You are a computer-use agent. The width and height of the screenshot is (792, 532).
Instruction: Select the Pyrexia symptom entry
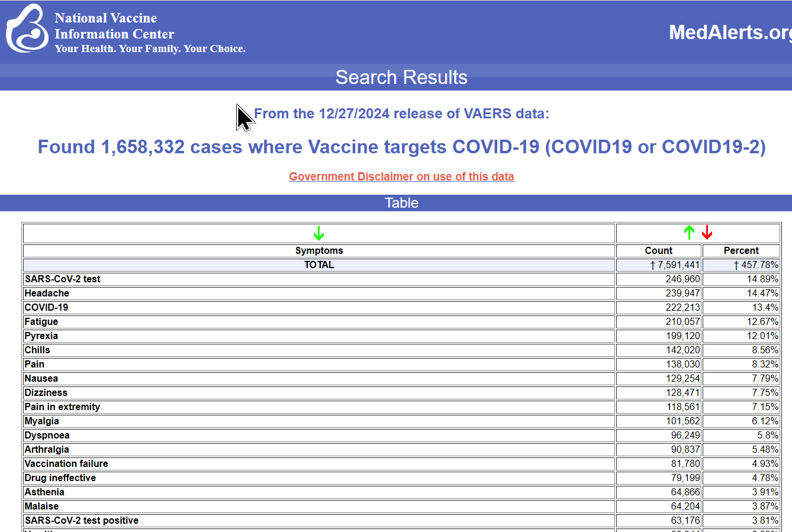41,336
